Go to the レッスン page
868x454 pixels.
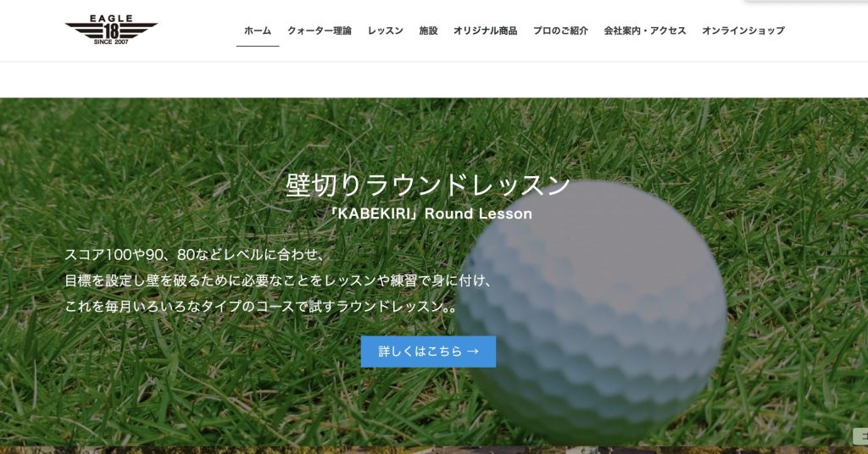point(386,31)
